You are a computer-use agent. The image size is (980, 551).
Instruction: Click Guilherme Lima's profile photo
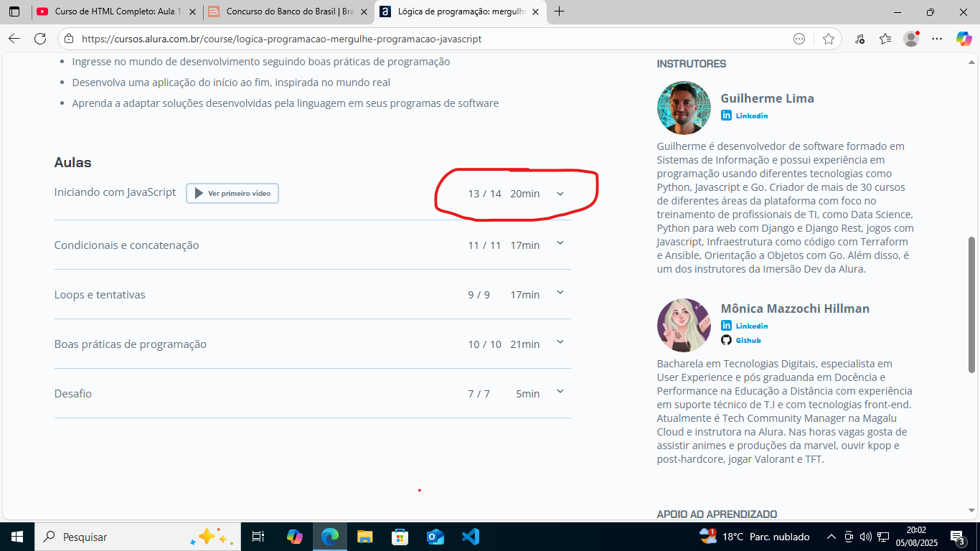click(x=684, y=108)
